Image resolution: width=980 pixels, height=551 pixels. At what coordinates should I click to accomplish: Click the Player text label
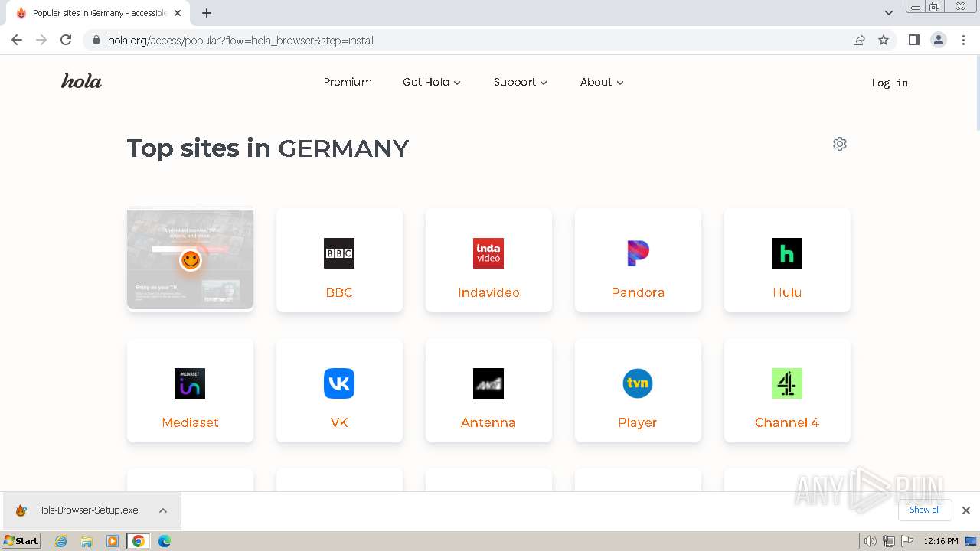pos(638,422)
